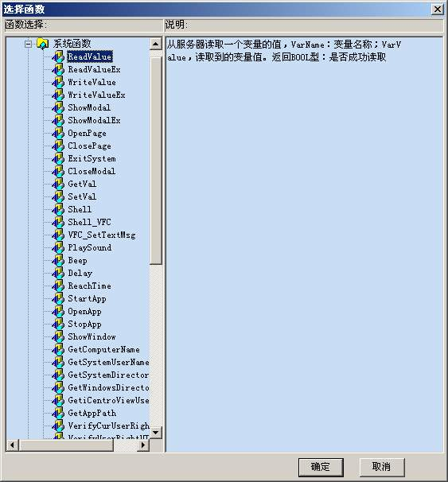
Task: Click the icon next to ShowWindow
Action: [58, 336]
